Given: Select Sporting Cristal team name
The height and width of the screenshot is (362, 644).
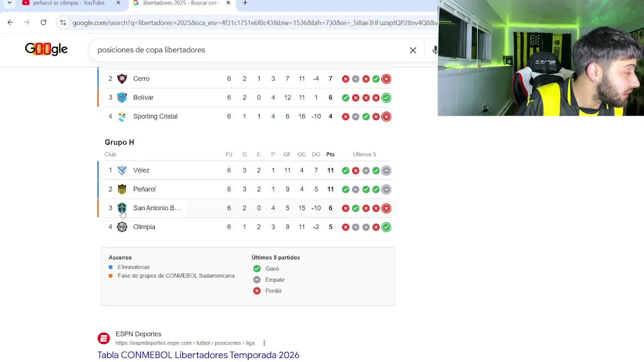Looking at the screenshot, I should 155,116.
